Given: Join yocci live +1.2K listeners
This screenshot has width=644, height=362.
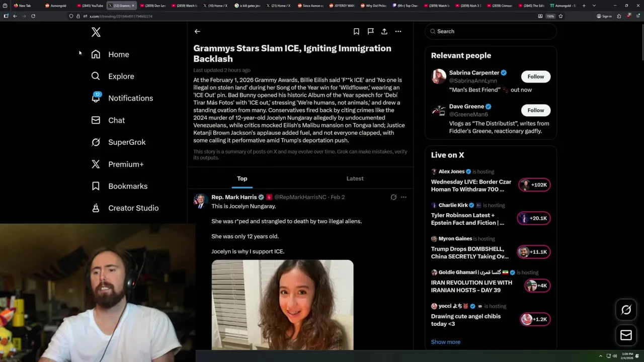Looking at the screenshot, I should click(x=535, y=319).
